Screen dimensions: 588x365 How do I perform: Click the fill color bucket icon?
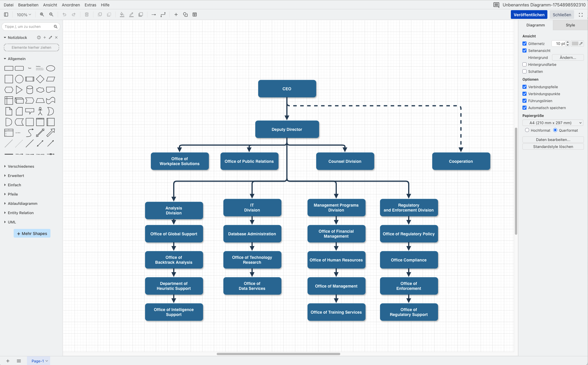pyautogui.click(x=122, y=15)
